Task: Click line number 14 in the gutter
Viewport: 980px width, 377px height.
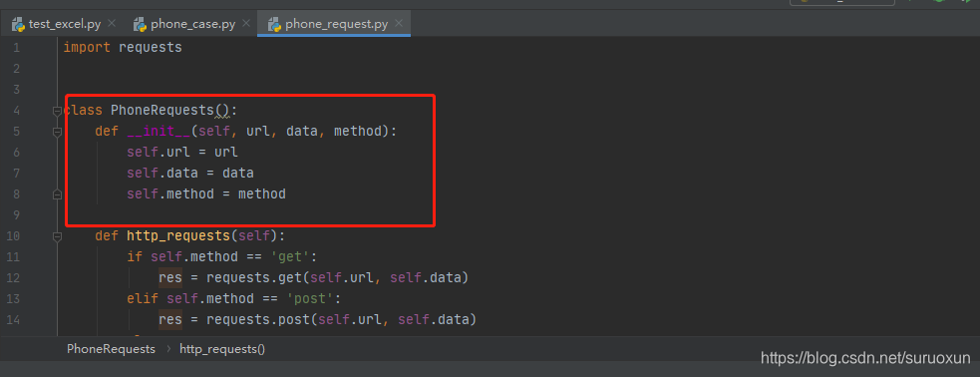Action: [x=13, y=319]
